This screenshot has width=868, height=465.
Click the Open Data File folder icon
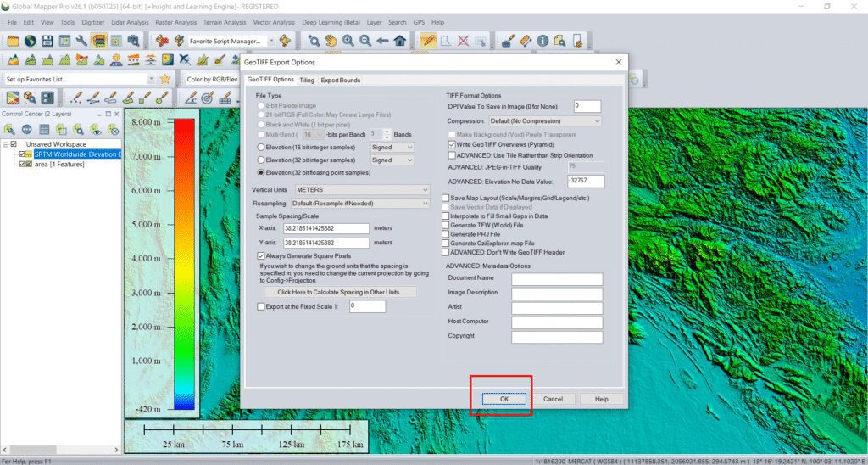point(13,41)
